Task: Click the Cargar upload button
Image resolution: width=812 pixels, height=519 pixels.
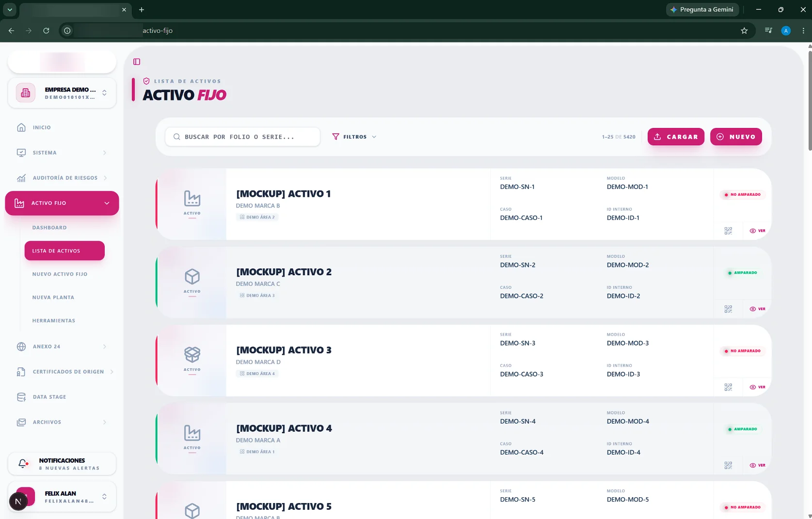Action: pyautogui.click(x=676, y=137)
